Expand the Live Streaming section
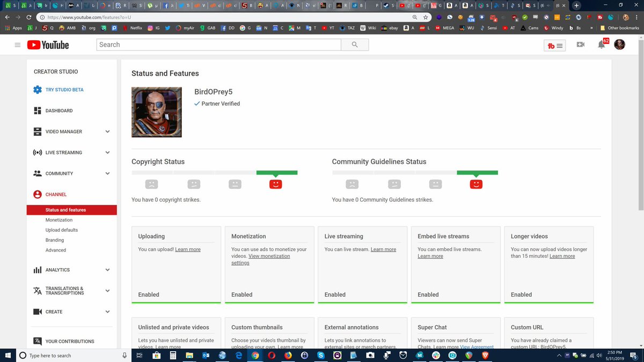Viewport: 644px width, 362px height. point(107,152)
